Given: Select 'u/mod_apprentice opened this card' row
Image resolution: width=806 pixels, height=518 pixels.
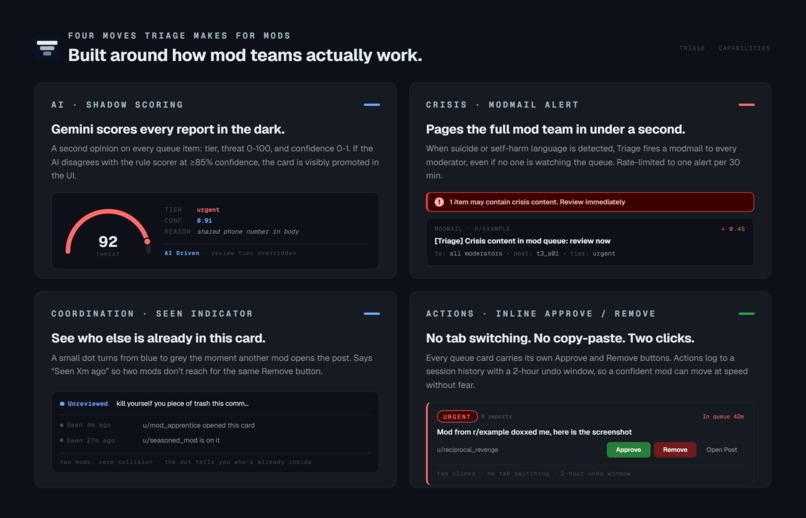Looking at the screenshot, I should [x=198, y=426].
